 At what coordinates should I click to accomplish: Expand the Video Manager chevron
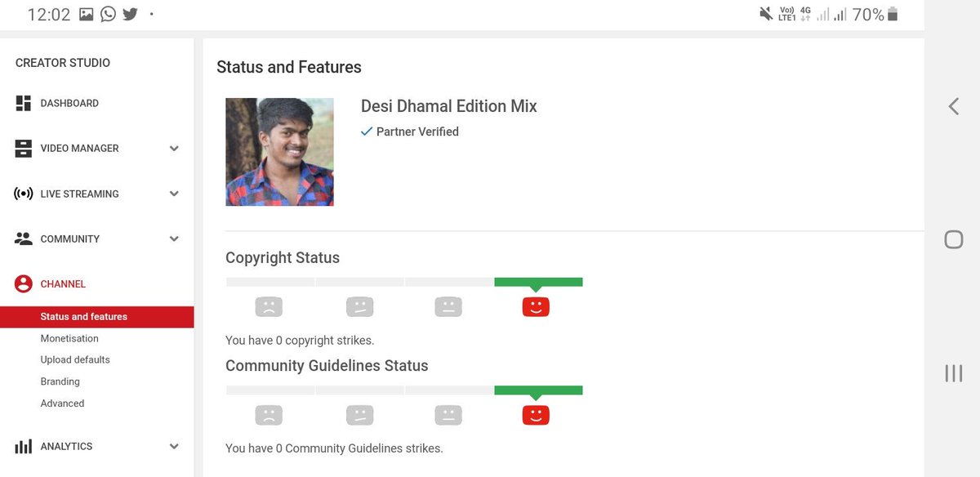[174, 149]
